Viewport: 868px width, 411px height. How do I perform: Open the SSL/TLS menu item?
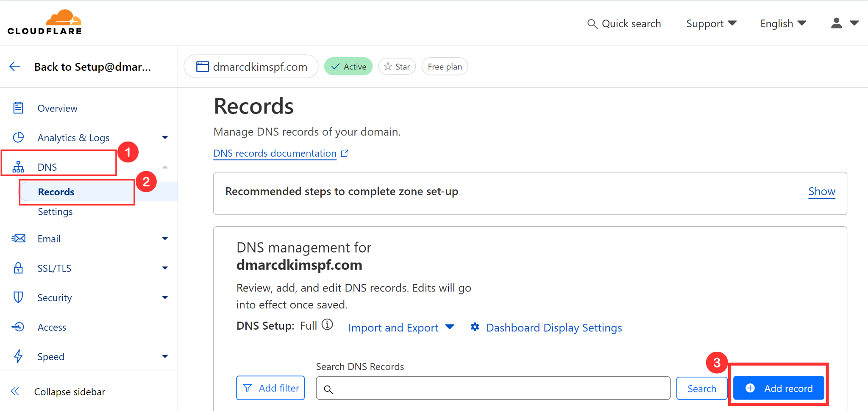(54, 268)
